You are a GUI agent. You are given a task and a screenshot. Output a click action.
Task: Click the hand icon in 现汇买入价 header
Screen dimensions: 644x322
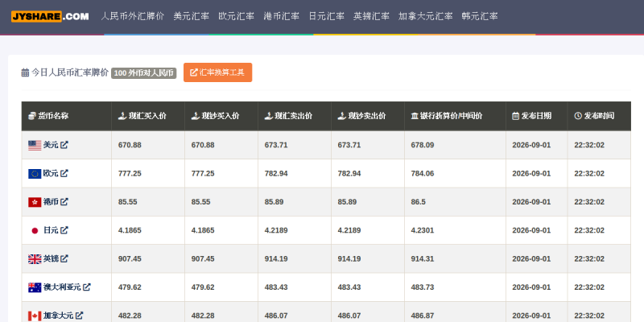pos(122,116)
